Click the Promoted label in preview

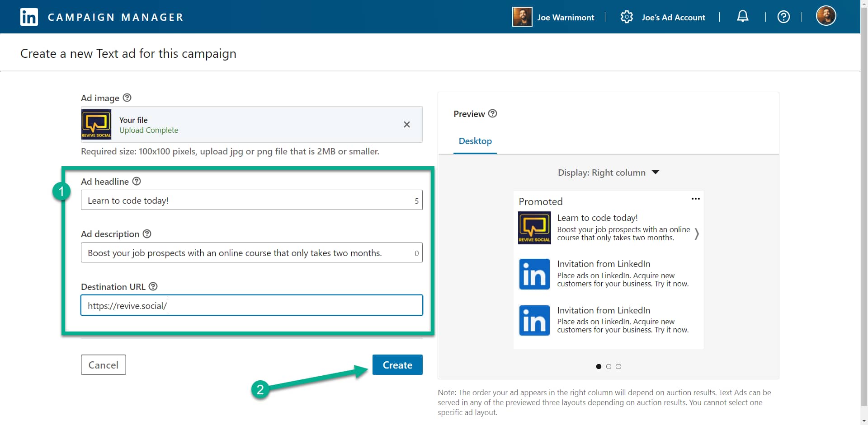541,201
